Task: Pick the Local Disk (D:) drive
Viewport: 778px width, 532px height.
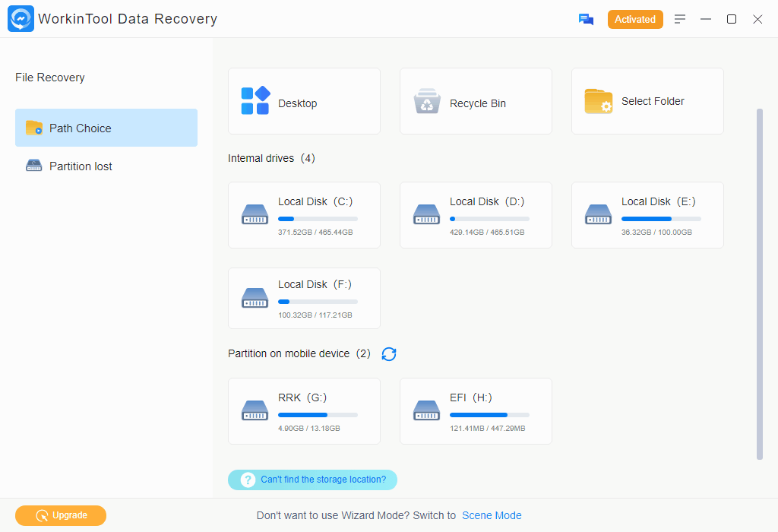Action: [x=476, y=214]
